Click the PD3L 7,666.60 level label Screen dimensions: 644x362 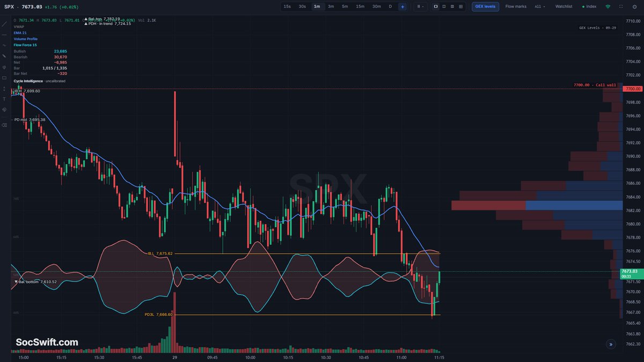(158, 314)
